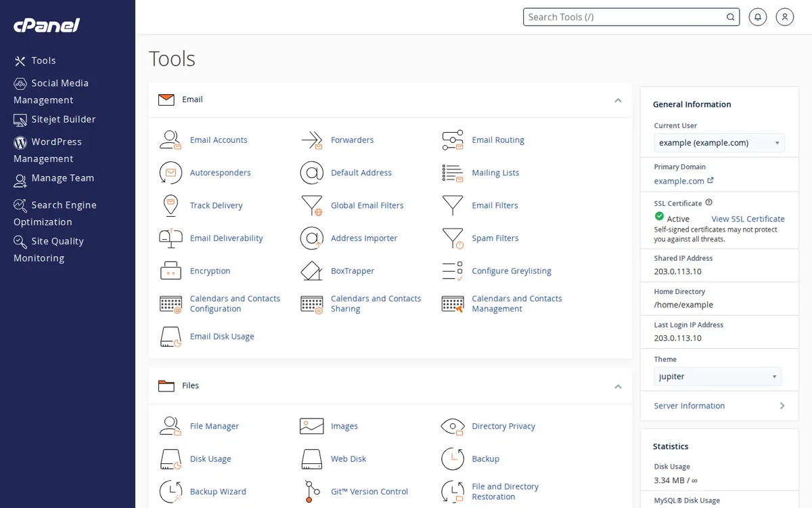This screenshot has width=812, height=508.
Task: Open Manage Team in sidebar
Action: pos(54,179)
